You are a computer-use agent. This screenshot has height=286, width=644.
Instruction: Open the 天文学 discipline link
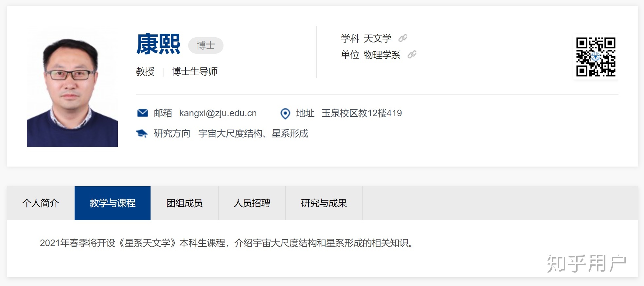point(377,39)
